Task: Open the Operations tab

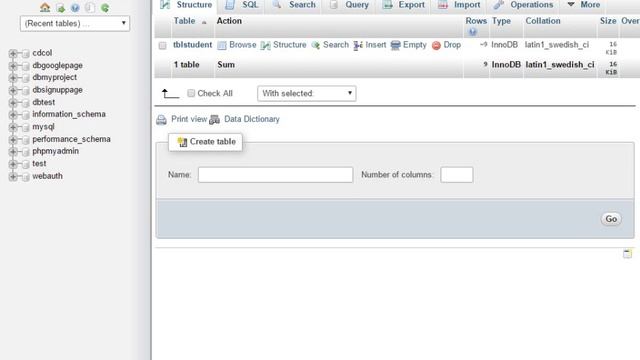Action: point(523,5)
